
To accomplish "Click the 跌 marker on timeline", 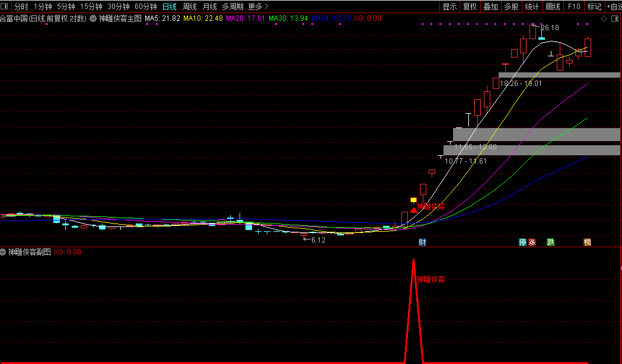I will point(551,242).
